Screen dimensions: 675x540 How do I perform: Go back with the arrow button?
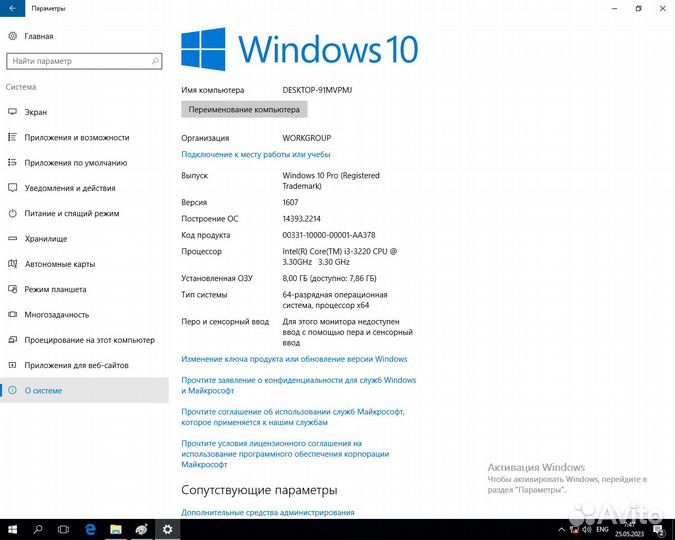click(x=12, y=8)
